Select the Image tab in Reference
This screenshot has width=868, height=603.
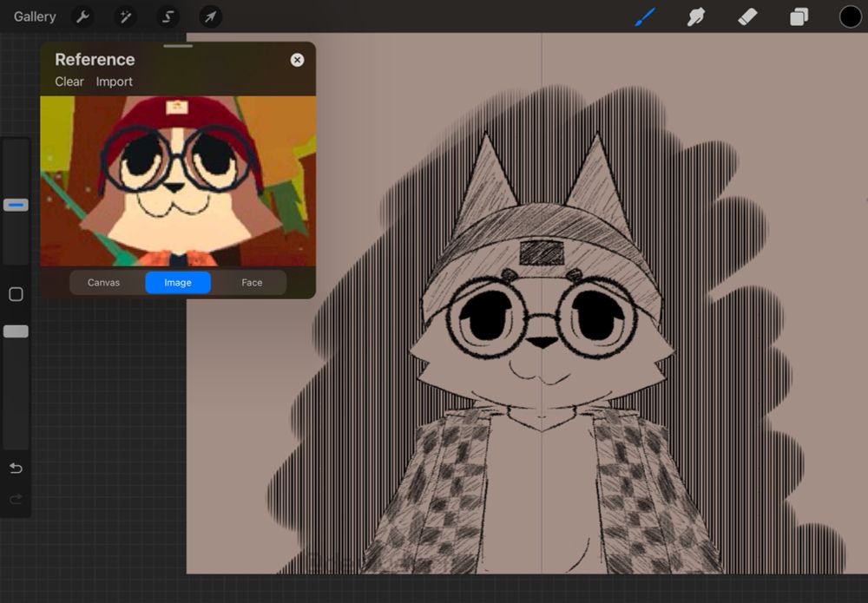tap(178, 282)
